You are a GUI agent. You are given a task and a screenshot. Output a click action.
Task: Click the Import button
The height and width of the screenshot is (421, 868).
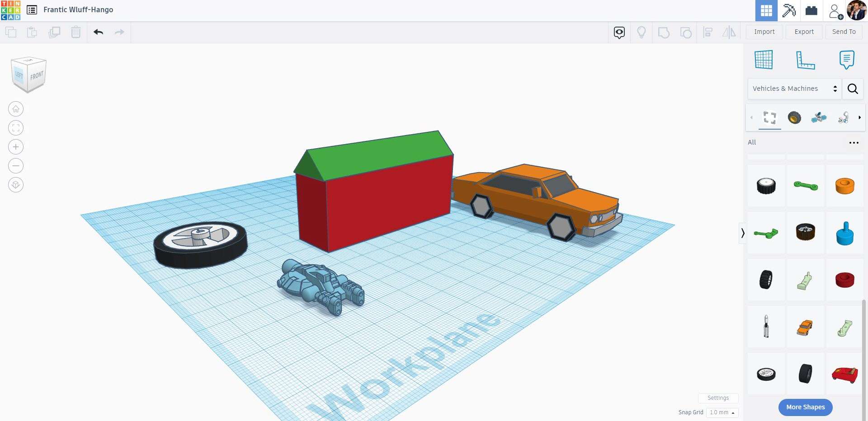click(x=764, y=32)
